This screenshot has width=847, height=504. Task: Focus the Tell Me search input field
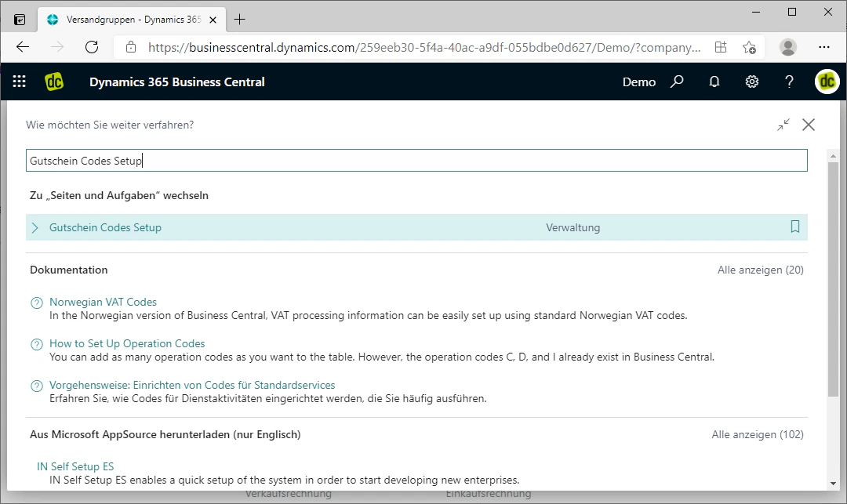pos(416,161)
